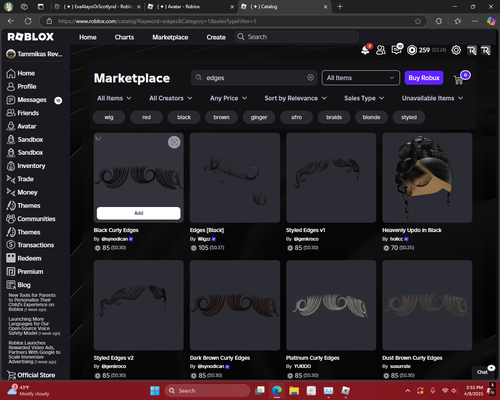Open the shopping cart icon
Viewport: 500px width, 400px height.
(459, 79)
